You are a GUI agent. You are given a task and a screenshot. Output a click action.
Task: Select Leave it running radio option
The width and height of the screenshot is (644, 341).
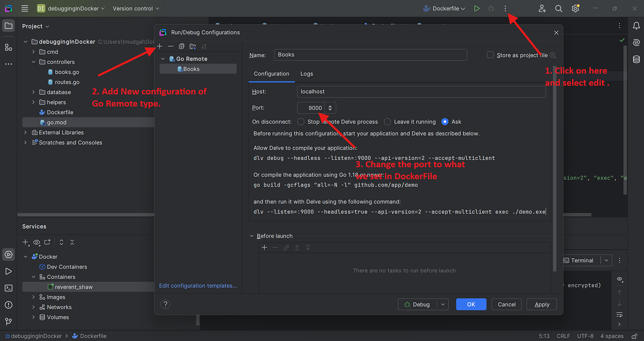point(387,121)
